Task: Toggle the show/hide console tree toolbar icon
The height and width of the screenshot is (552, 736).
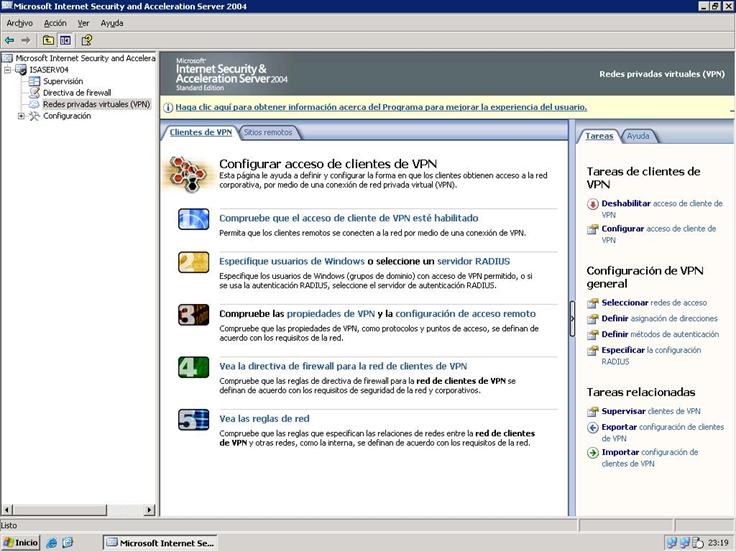Action: click(x=65, y=40)
